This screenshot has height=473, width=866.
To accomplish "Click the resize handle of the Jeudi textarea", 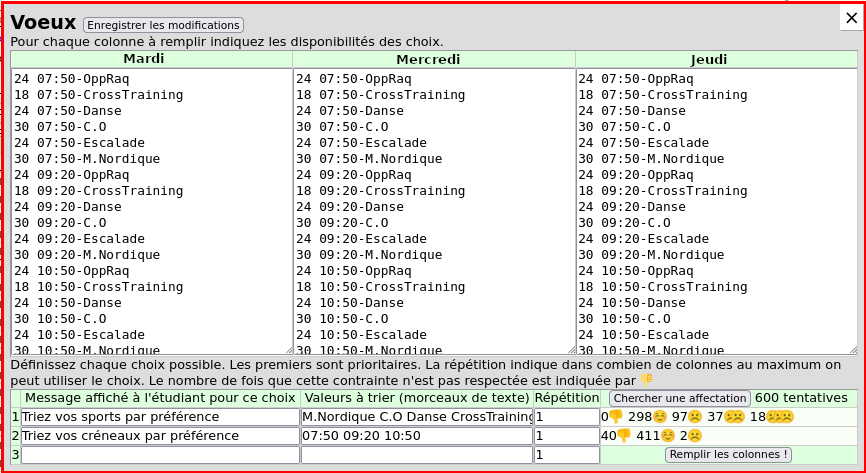I will [x=853, y=350].
